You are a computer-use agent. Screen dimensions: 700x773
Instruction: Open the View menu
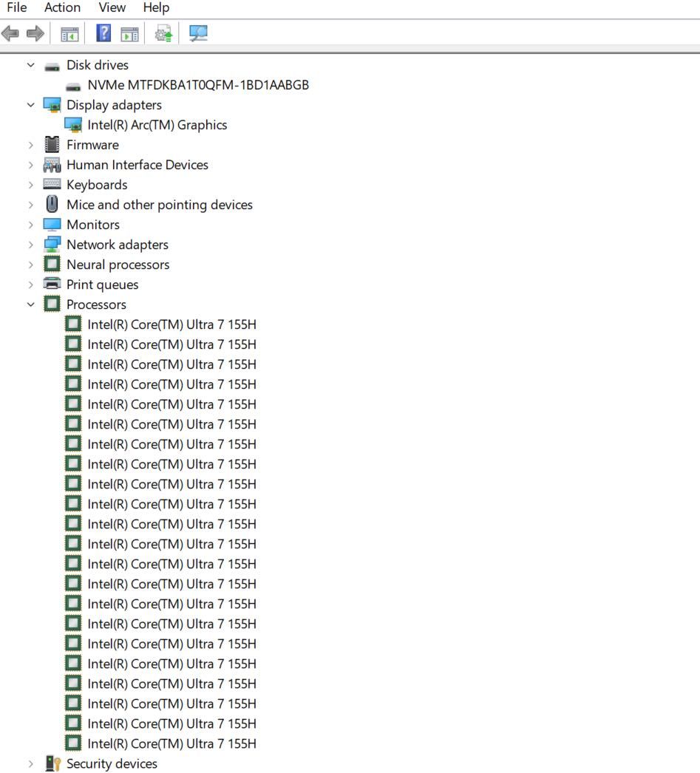coord(112,7)
